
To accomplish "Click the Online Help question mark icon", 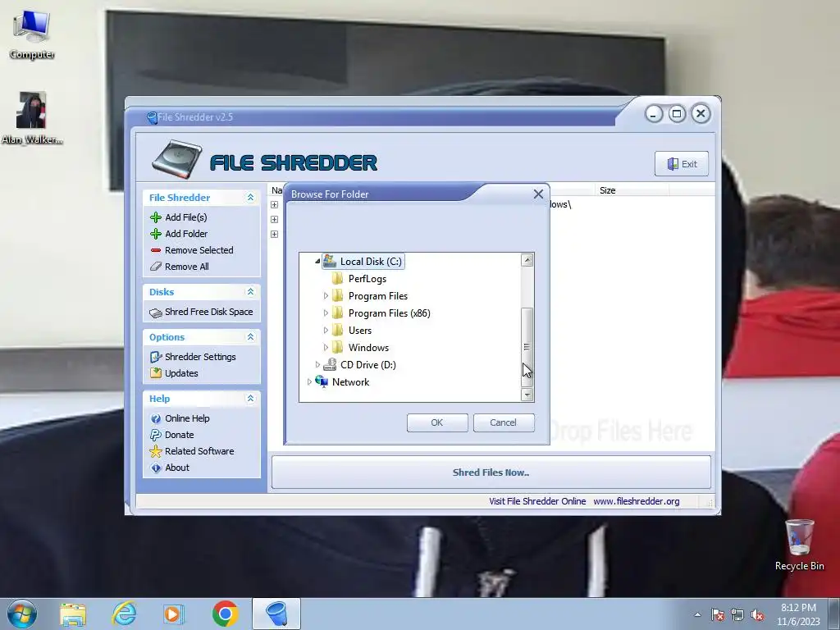I will pyautogui.click(x=156, y=418).
